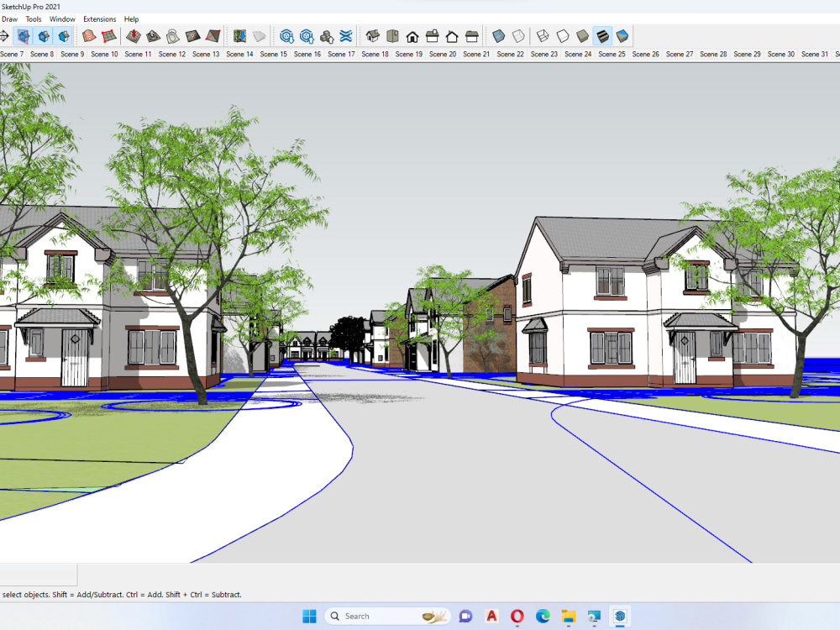Switch to Scene 9 tab
The image size is (840, 630).
[72, 54]
